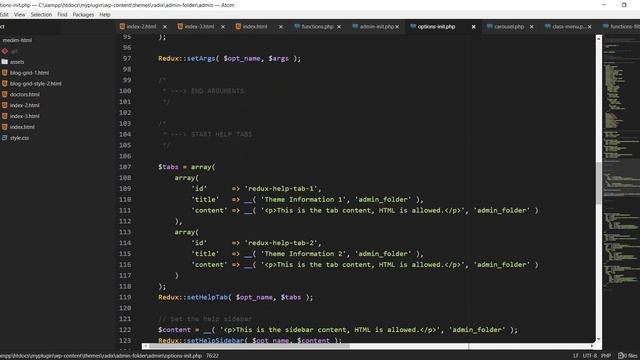
Task: Click the files icon in the status bar
Action: pyautogui.click(x=621, y=356)
